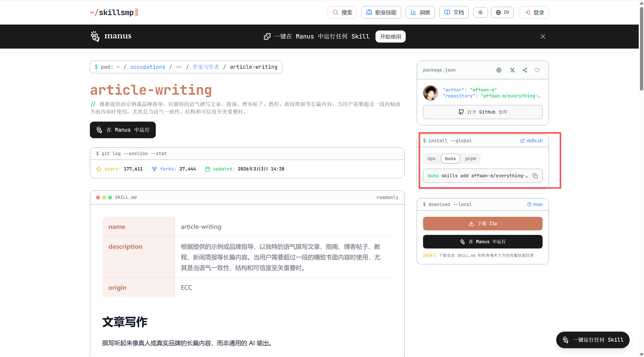Viewport: 644px width, 357px height.
Task: Click the yellow dot in SKILL.md header
Action: (104, 197)
